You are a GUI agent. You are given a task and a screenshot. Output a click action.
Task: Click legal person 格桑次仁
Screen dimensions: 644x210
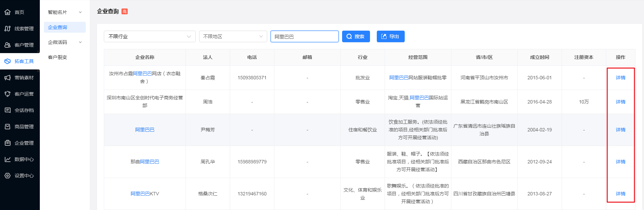208,194
